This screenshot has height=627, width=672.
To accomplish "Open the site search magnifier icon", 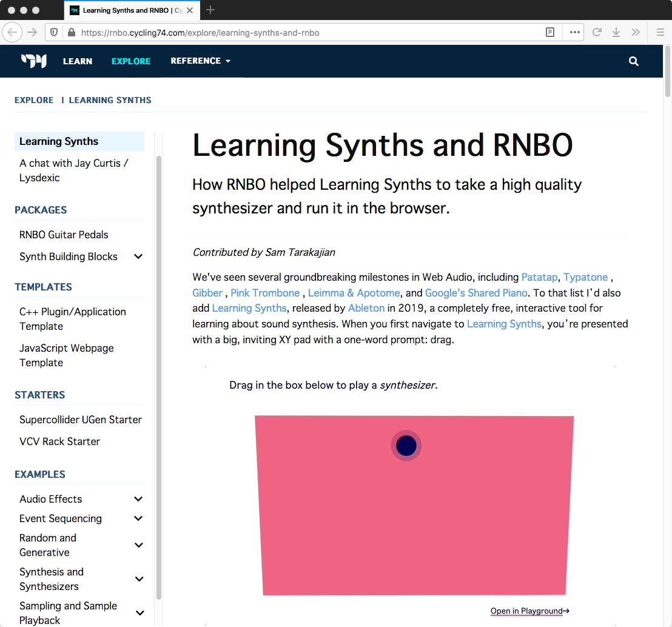I will click(x=633, y=61).
